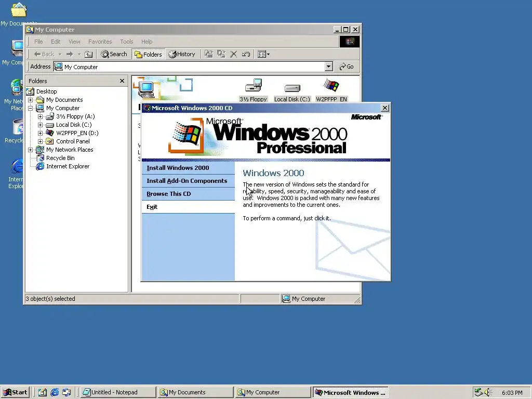Screen dimensions: 532x399
Task: Click Browse This CD
Action: 188,194
